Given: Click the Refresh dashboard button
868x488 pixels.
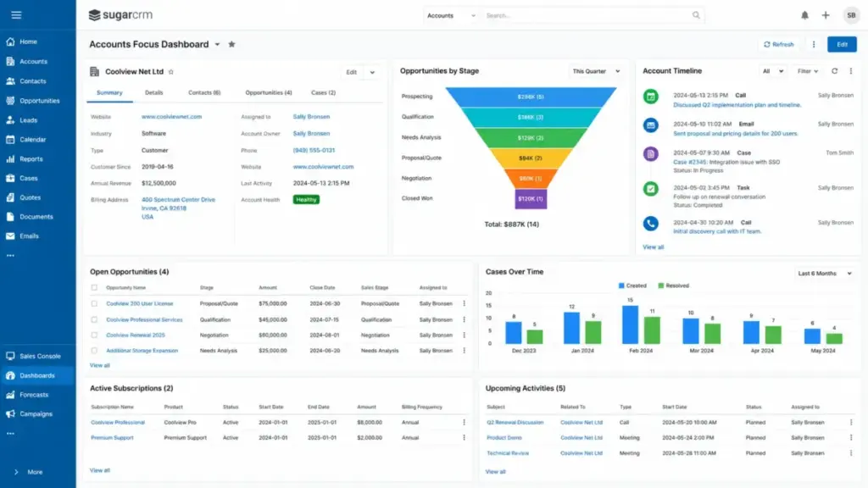Looking at the screenshot, I should [779, 44].
